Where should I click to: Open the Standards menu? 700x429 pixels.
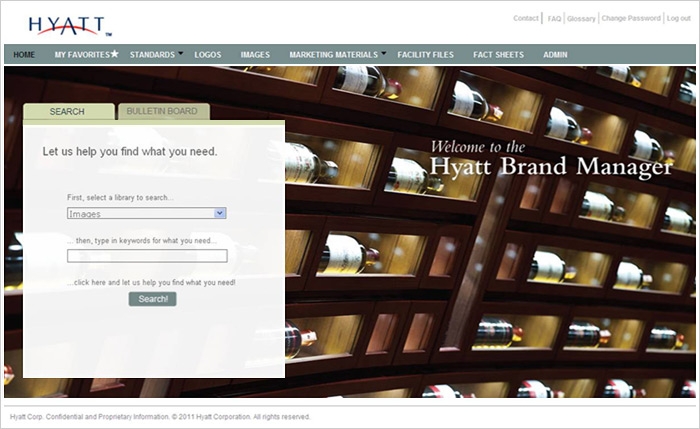pos(152,54)
